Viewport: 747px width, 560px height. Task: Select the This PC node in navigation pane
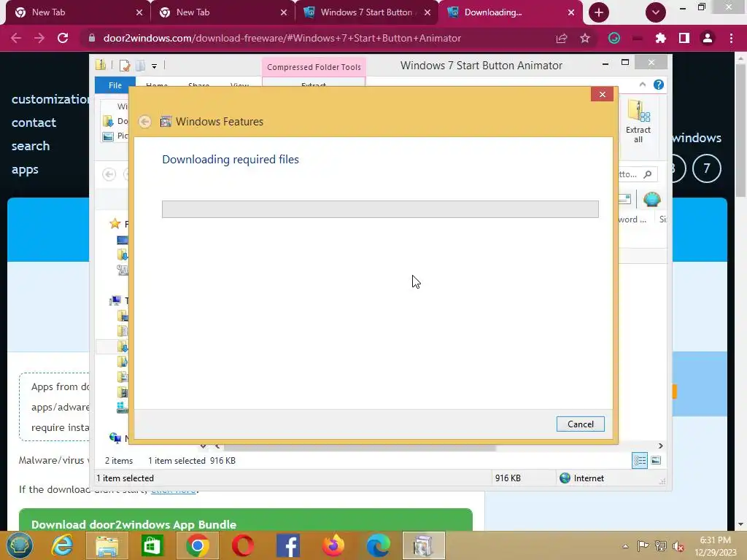point(115,300)
